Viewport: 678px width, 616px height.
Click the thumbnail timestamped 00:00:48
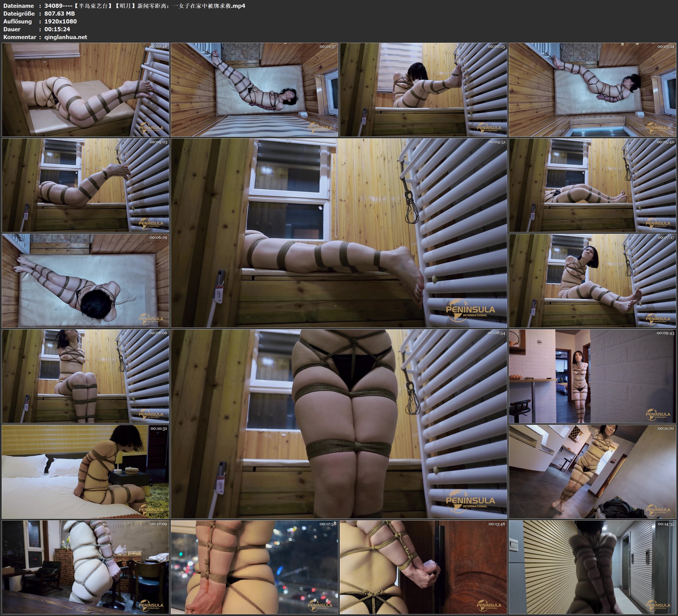(x=85, y=89)
